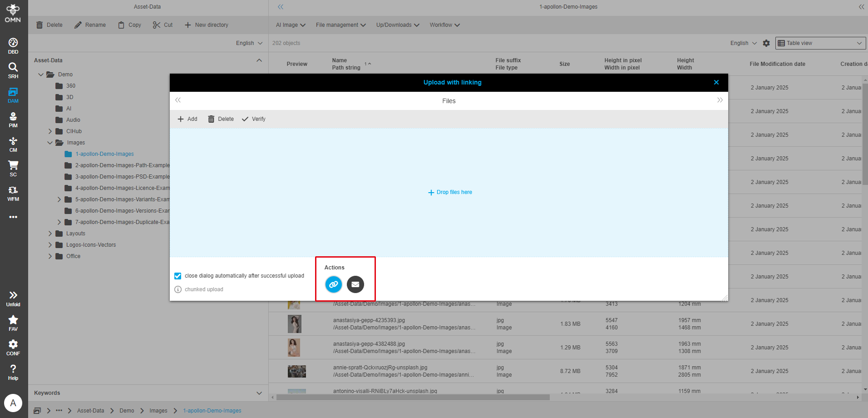Click the Delete icon in the asset toolbar
Viewport: 868px width, 418px height.
(39, 25)
